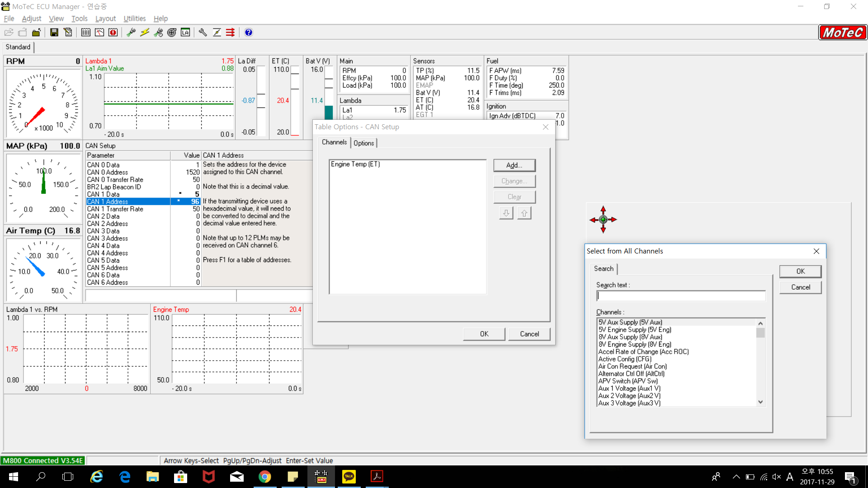Click the red arrows output icon

pyautogui.click(x=231, y=33)
